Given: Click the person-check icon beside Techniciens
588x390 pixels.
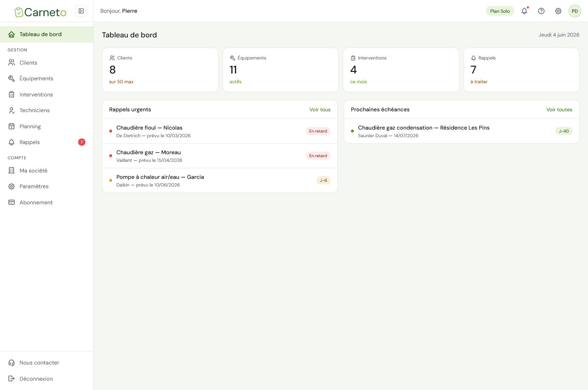Looking at the screenshot, I should pos(11,110).
